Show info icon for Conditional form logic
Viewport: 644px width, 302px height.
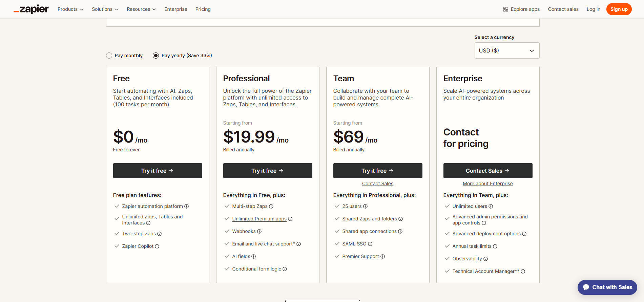point(285,269)
